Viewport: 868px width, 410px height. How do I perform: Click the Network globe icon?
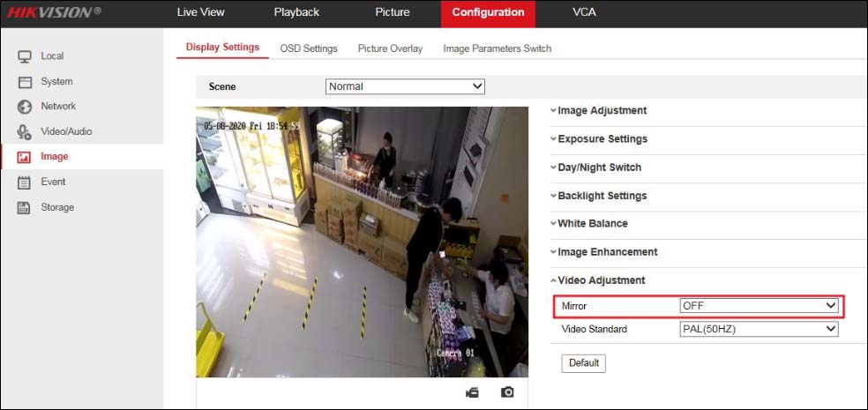tap(25, 107)
